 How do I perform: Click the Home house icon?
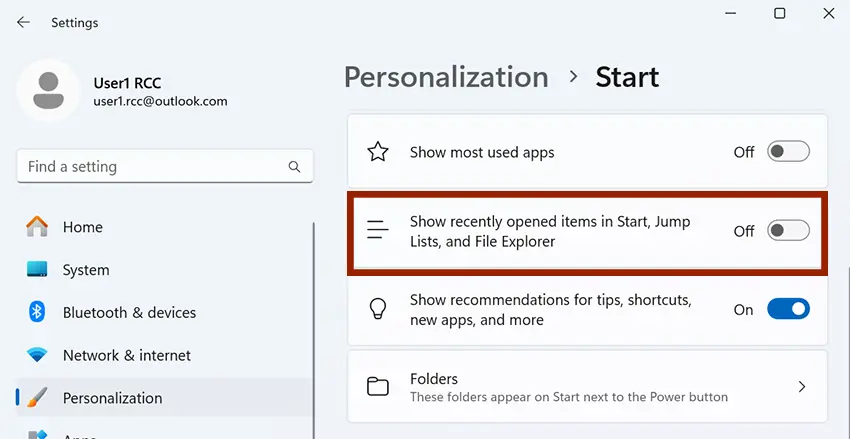(37, 227)
